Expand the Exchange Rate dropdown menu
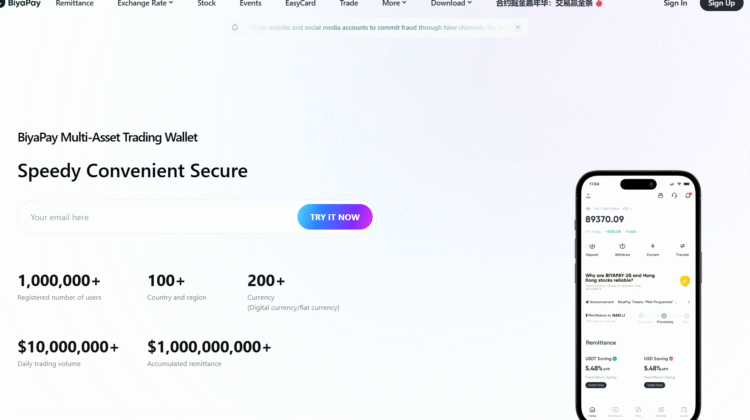Viewport: 750px width, 420px height. pyautogui.click(x=145, y=4)
